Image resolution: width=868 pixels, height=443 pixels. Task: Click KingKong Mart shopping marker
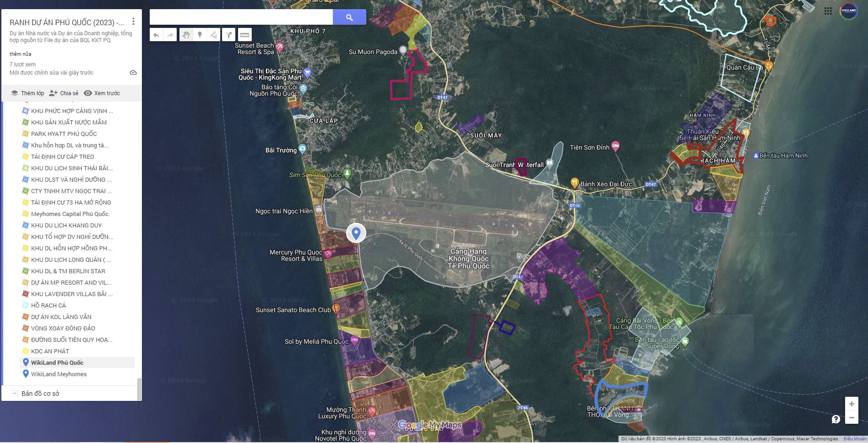click(x=308, y=72)
